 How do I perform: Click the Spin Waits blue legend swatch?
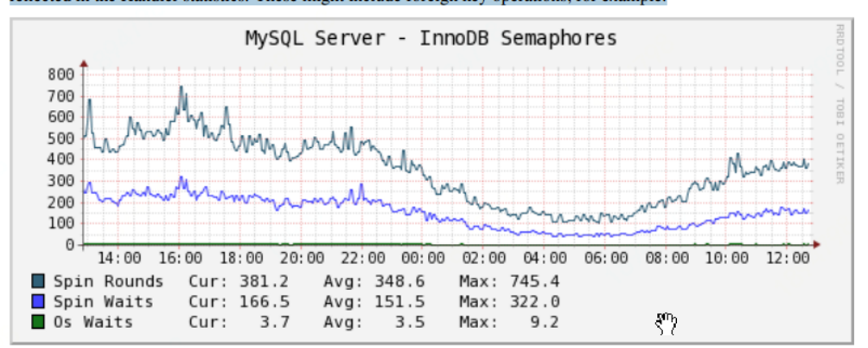[x=38, y=302]
